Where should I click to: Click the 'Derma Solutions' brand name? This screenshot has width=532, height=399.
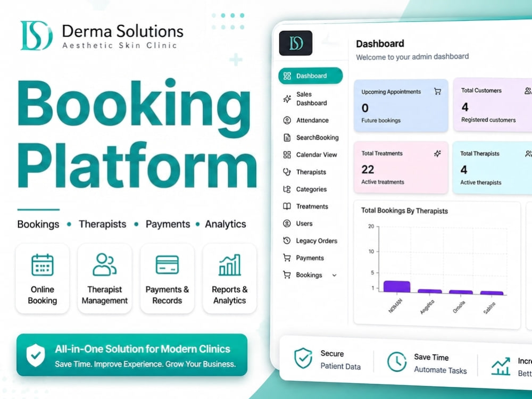pos(122,31)
